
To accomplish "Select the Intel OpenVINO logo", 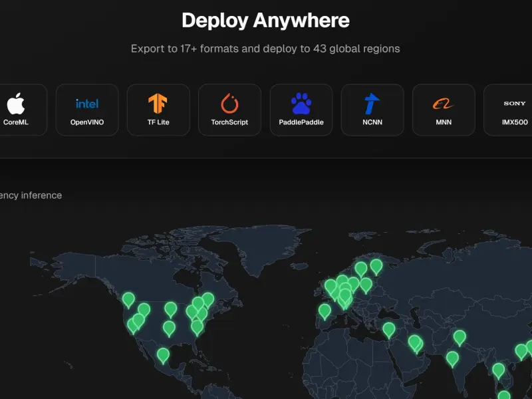I will click(x=87, y=104).
